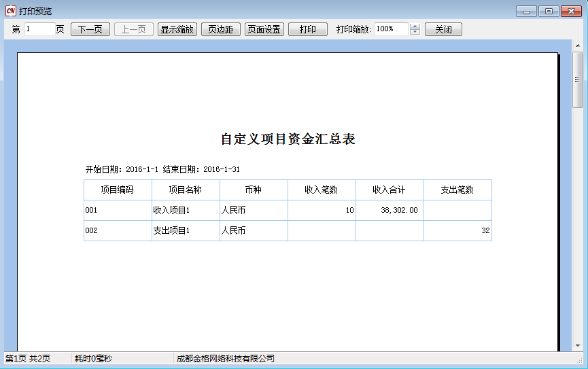Click the page number input field
Image resolution: width=588 pixels, height=369 pixels.
pyautogui.click(x=39, y=29)
